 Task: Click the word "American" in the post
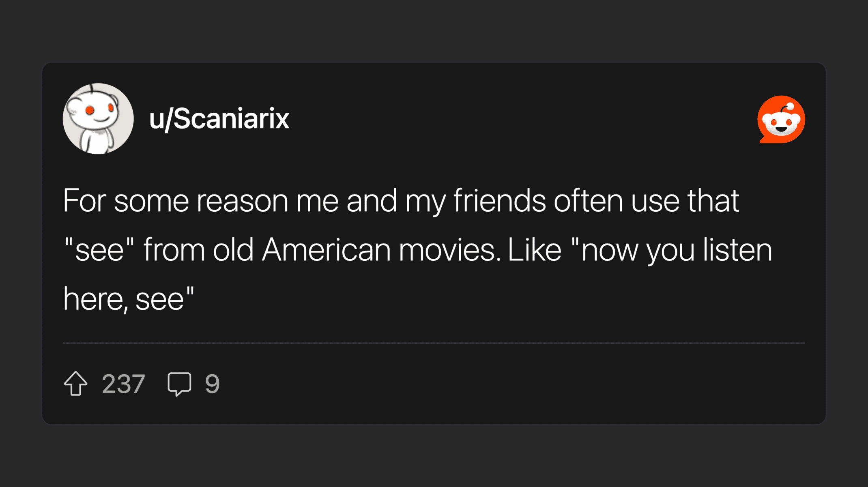(326, 250)
